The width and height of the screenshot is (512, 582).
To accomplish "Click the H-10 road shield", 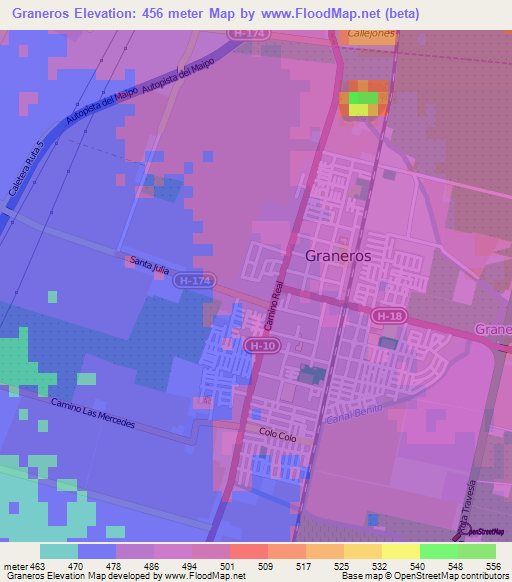I will pyautogui.click(x=262, y=346).
